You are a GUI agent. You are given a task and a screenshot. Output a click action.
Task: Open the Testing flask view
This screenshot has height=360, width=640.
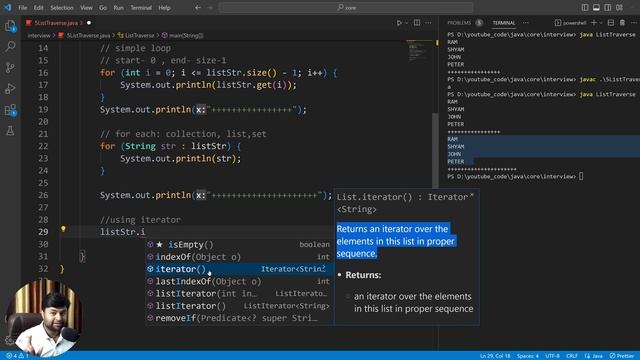[x=10, y=131]
